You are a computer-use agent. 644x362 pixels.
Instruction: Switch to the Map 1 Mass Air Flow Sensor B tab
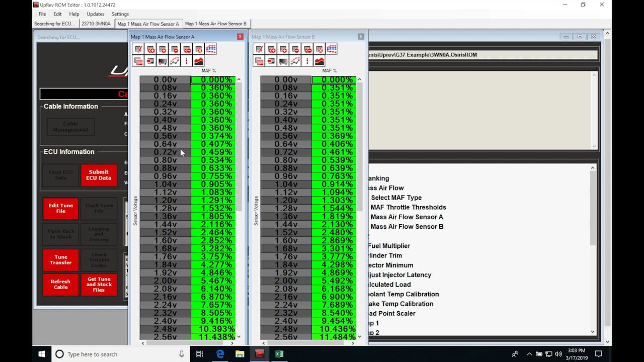[216, 24]
